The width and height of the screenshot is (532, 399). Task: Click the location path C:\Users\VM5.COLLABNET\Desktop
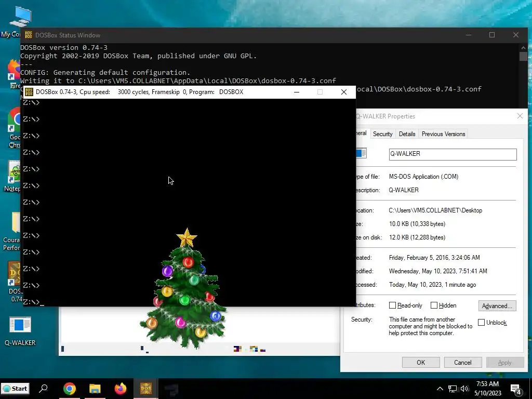(x=435, y=210)
